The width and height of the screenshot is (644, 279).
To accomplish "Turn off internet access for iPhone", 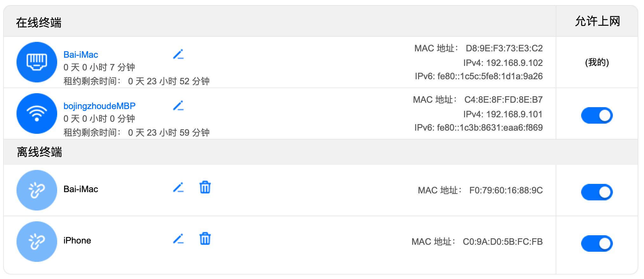I will pos(597,243).
